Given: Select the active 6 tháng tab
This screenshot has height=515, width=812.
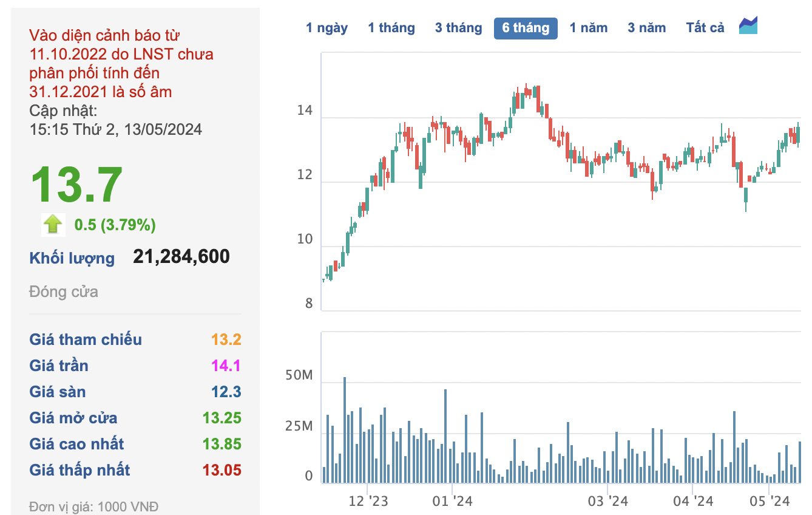Looking at the screenshot, I should click(526, 28).
